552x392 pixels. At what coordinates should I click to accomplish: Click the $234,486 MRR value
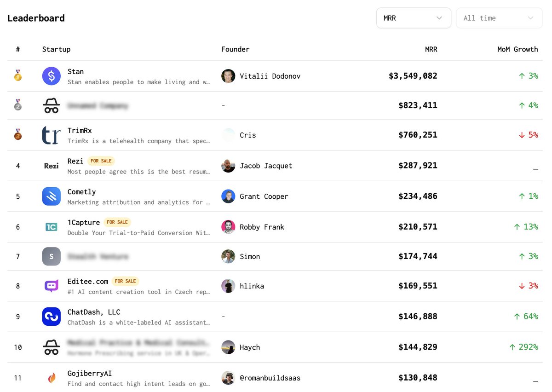[418, 196]
